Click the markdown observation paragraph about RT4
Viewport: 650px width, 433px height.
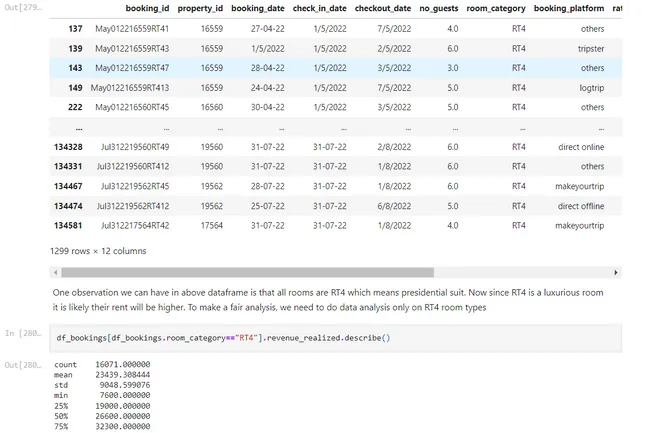328,300
